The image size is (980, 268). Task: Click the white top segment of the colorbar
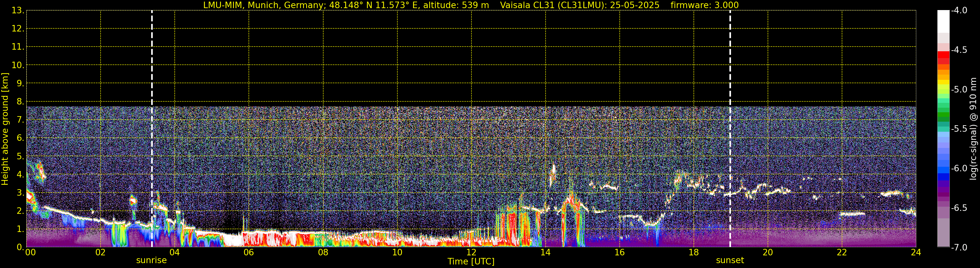pos(944,21)
